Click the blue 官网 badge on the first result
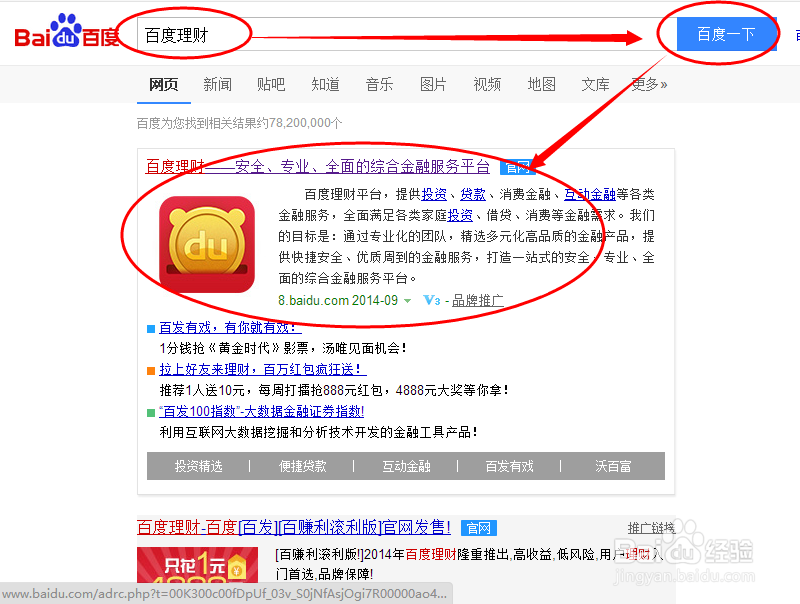The width and height of the screenshot is (800, 604). 516,167
